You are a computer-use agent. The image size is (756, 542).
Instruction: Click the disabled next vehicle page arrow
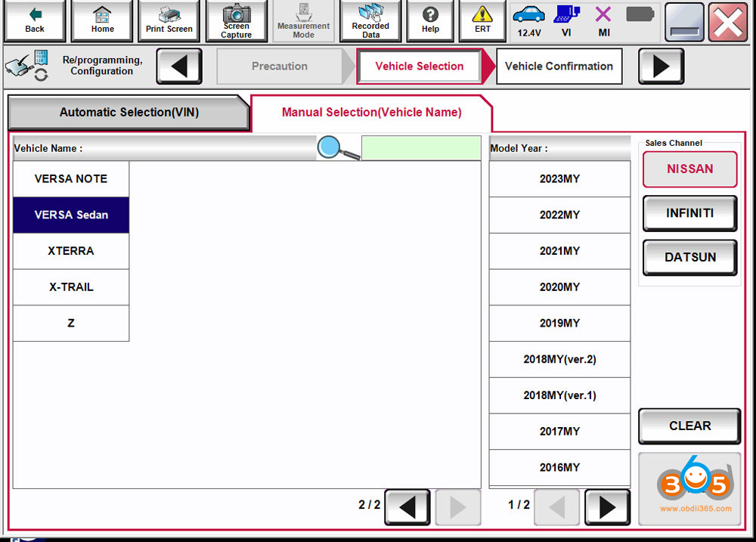pyautogui.click(x=458, y=507)
